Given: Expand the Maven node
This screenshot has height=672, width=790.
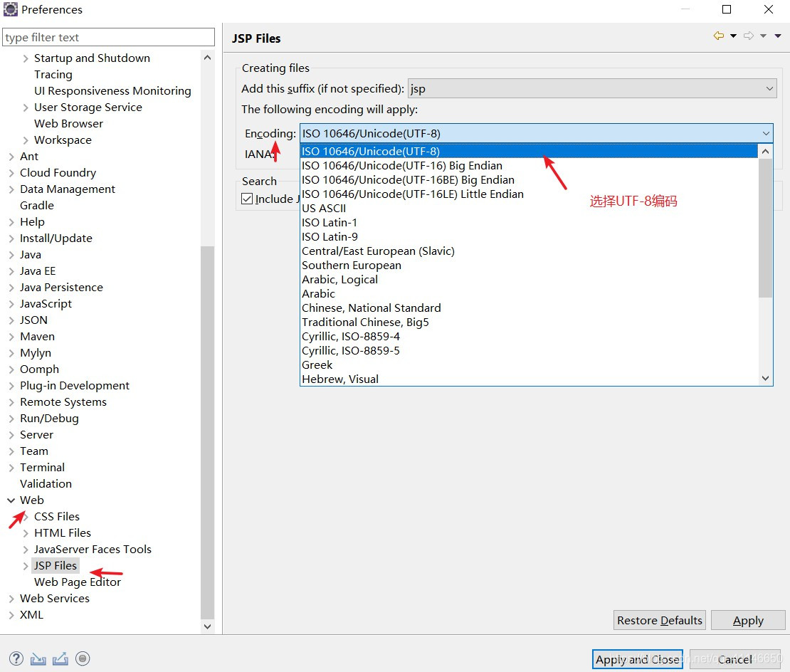Looking at the screenshot, I should pyautogui.click(x=11, y=337).
